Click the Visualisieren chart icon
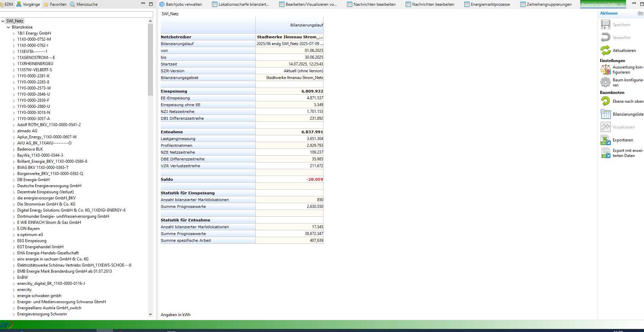Viewport: 644px width, 332px height. pos(605,127)
